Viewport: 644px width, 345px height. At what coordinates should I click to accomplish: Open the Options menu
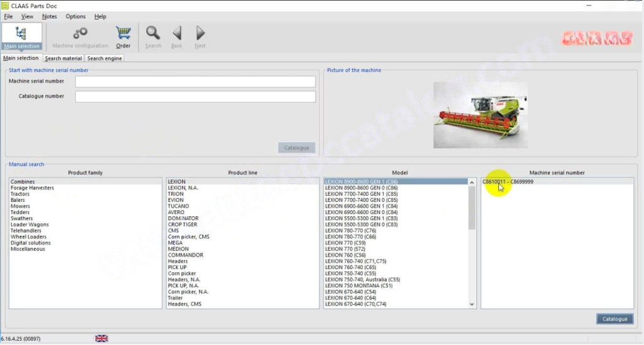(75, 16)
